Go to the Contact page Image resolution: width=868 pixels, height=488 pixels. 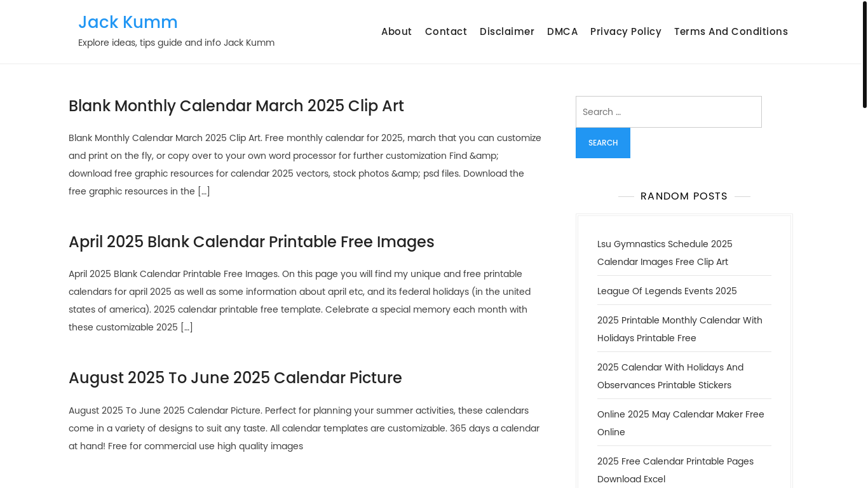446,32
